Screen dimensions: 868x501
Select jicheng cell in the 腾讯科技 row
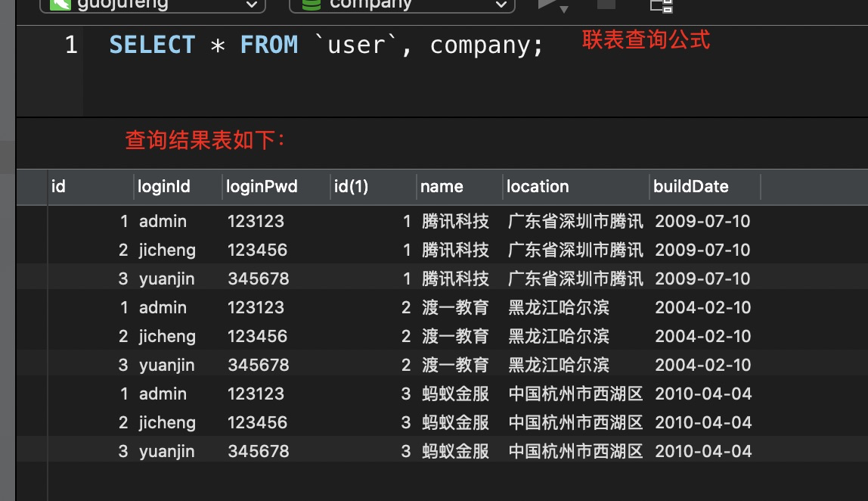(x=167, y=250)
